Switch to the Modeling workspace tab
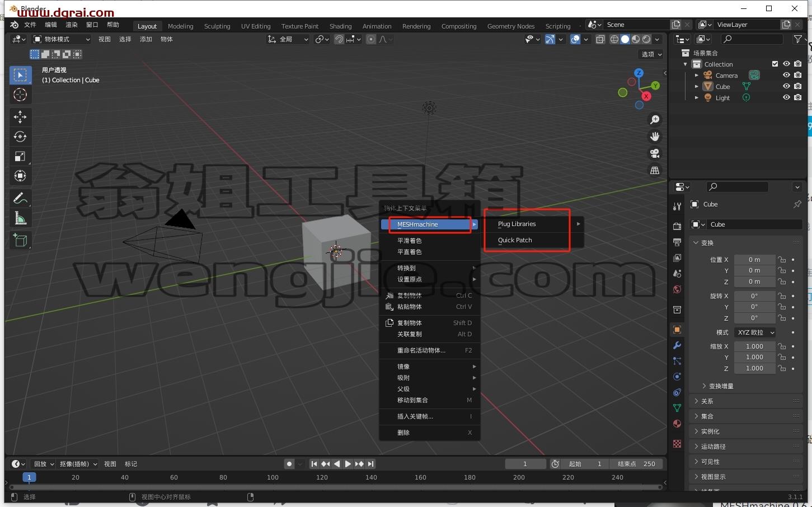Image resolution: width=812 pixels, height=507 pixels. tap(180, 26)
